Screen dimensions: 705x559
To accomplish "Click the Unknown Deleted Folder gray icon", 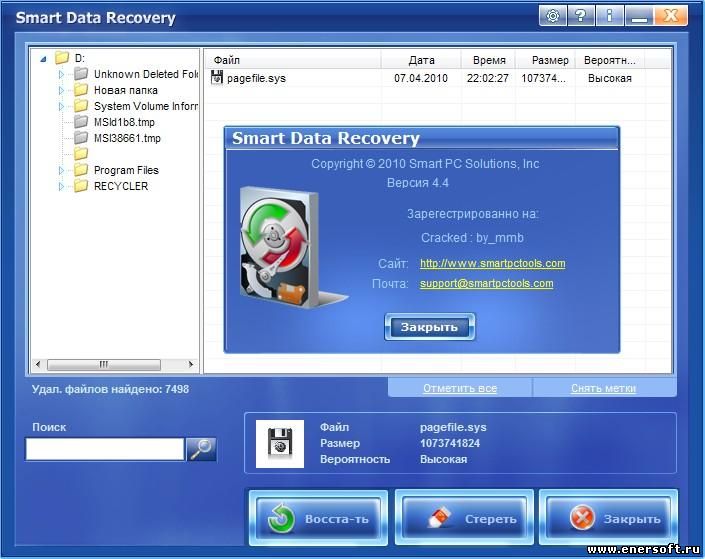I will click(81, 73).
